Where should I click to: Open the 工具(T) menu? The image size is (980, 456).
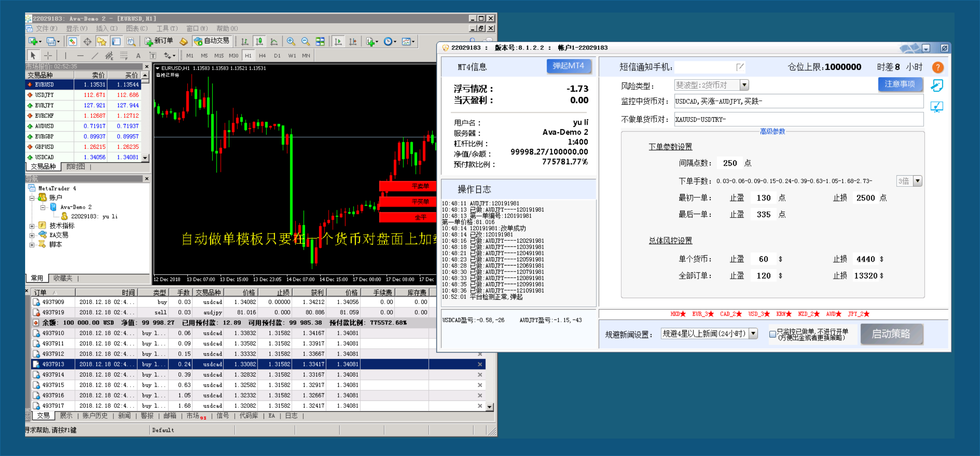167,29
